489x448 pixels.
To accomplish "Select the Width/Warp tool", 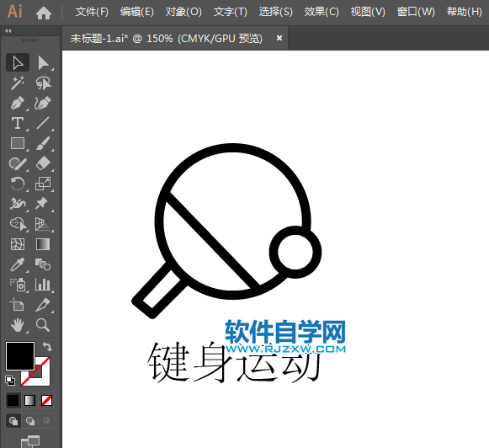I will click(18, 204).
